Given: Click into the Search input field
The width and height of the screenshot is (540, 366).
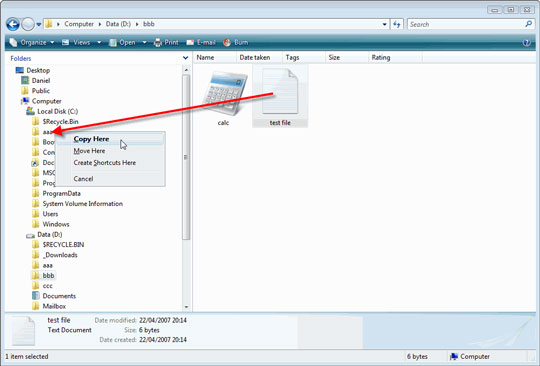Looking at the screenshot, I should click(x=465, y=24).
